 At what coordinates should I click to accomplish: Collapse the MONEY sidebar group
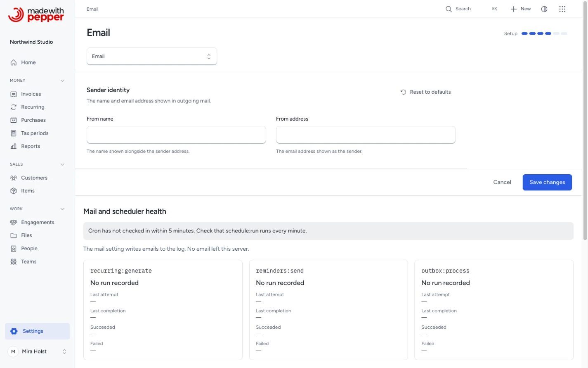(62, 81)
